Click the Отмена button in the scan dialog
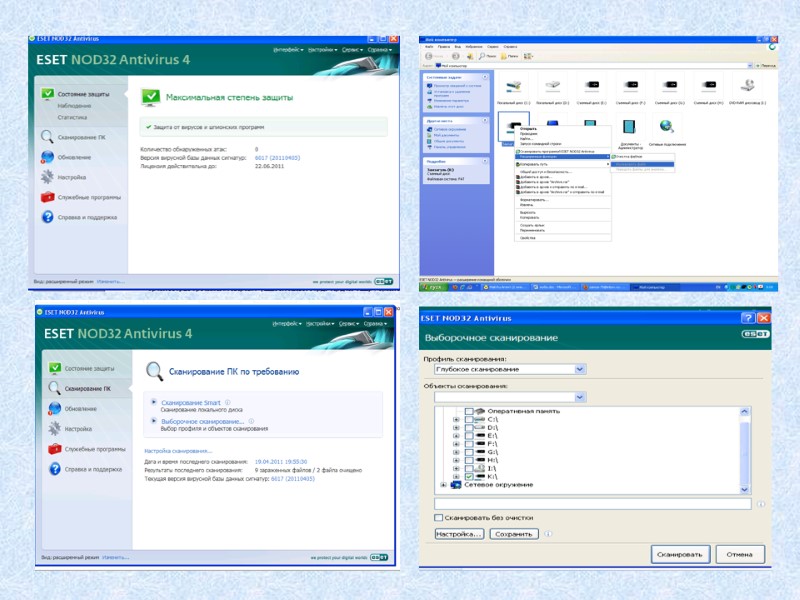 (x=739, y=554)
